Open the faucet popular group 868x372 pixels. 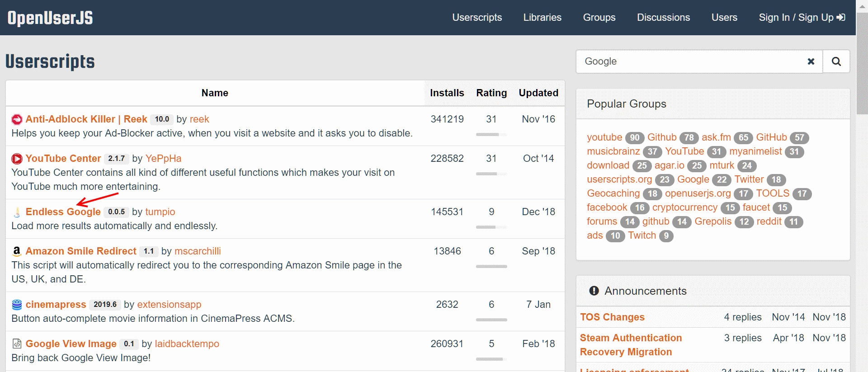756,207
